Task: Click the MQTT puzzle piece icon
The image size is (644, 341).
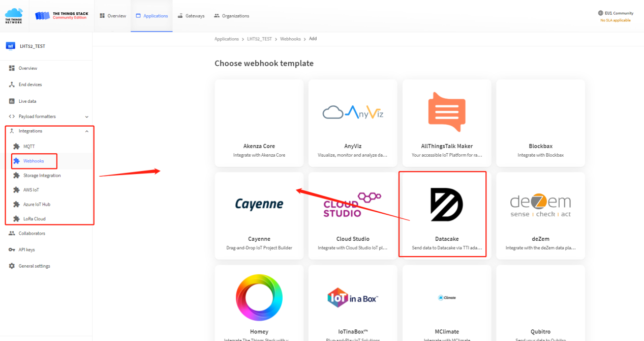Action: [x=16, y=147]
